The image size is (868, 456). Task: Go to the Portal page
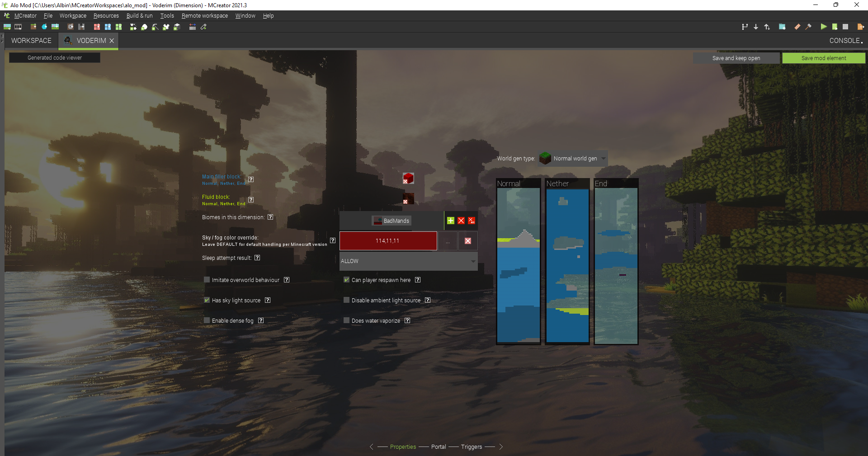tap(439, 447)
